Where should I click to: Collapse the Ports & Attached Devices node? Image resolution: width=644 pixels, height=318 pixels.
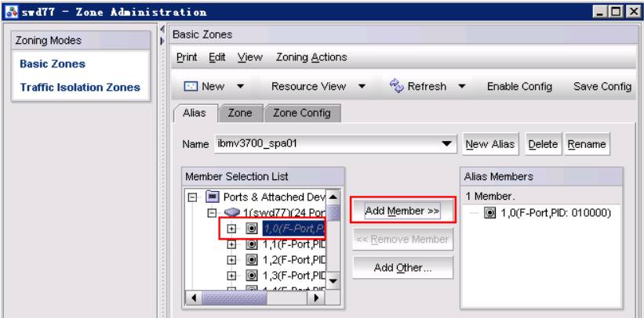[x=192, y=197]
